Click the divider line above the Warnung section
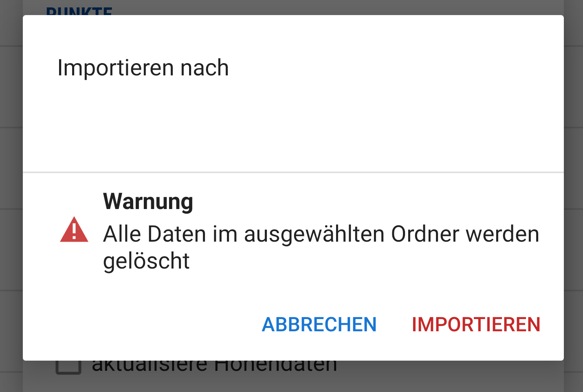Image resolution: width=583 pixels, height=392 pixels. pos(293,172)
